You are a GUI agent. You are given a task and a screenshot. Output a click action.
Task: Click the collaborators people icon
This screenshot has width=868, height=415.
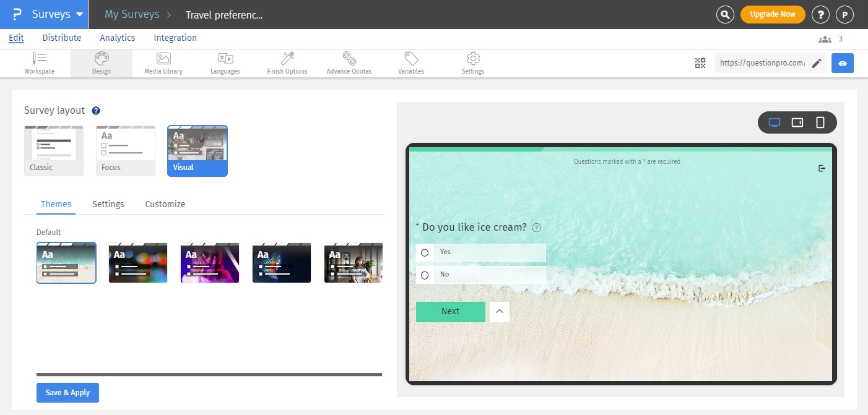click(825, 39)
